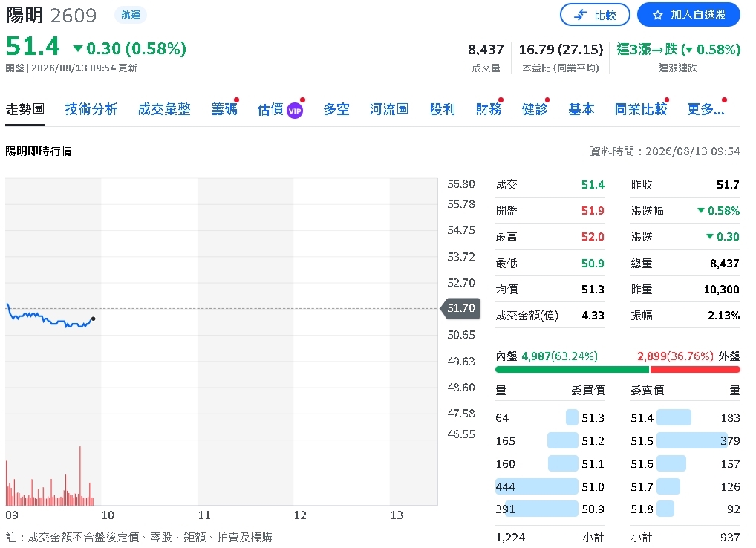
Task: Expand the 更多... menu
Action: [706, 109]
